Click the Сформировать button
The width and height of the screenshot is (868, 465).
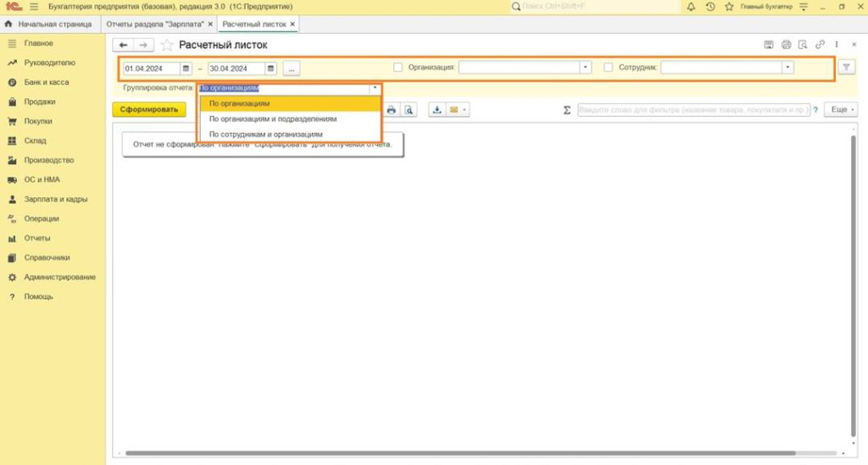148,110
